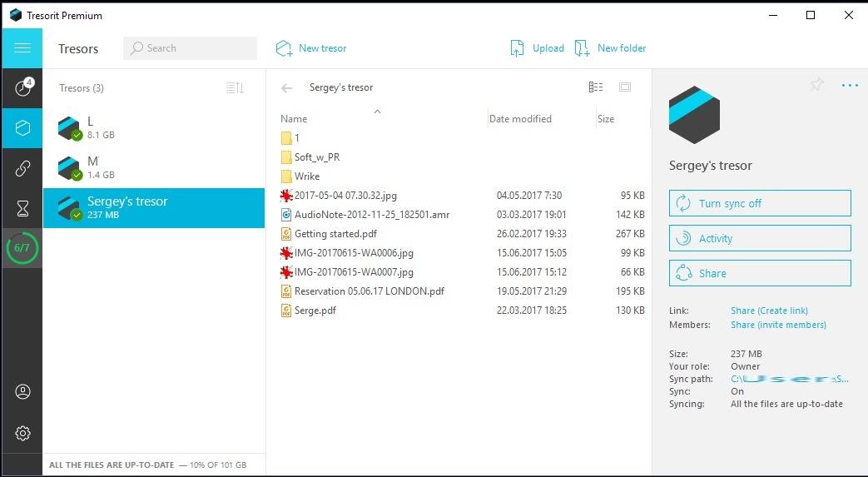Create a New folder
Image resolution: width=868 pixels, height=477 pixels.
coord(610,48)
